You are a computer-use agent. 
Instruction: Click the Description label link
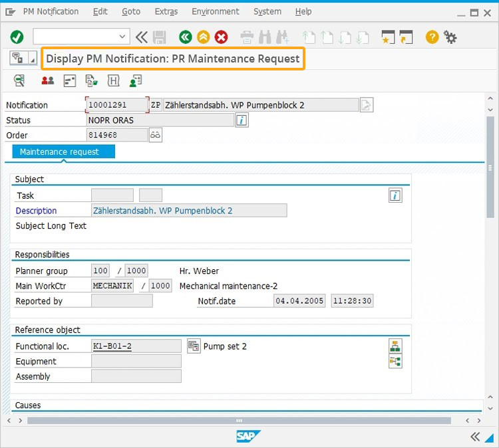pos(37,211)
